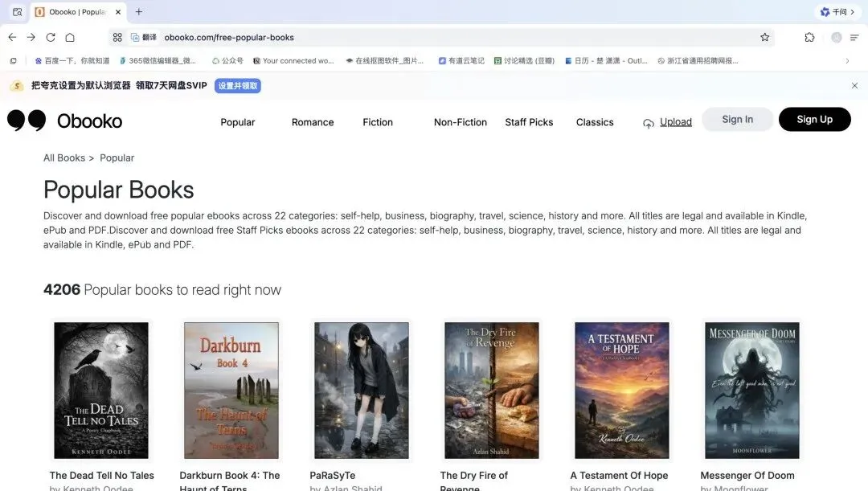Screen dimensions: 868x491
Task: Click the address bar URL field
Action: pos(443,37)
